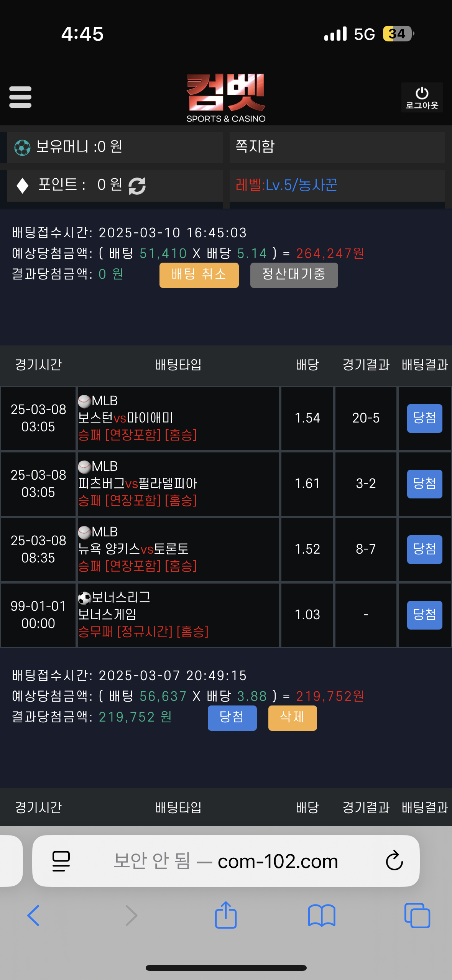This screenshot has width=452, height=980.
Task: Open the Safari share sheet
Action: 226,915
